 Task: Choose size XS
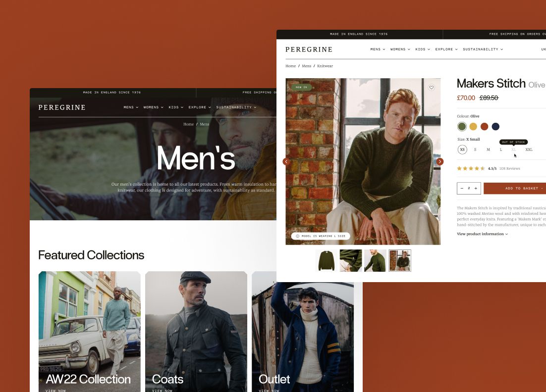coord(462,149)
